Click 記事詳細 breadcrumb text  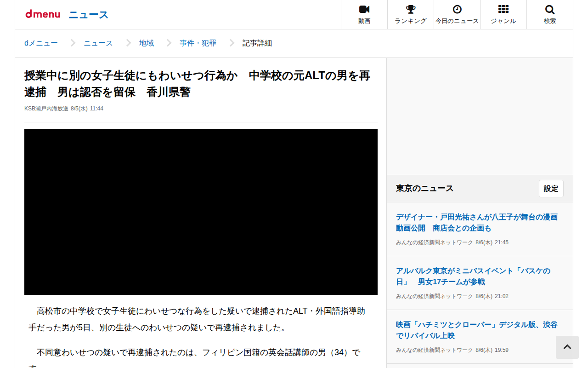coord(257,43)
